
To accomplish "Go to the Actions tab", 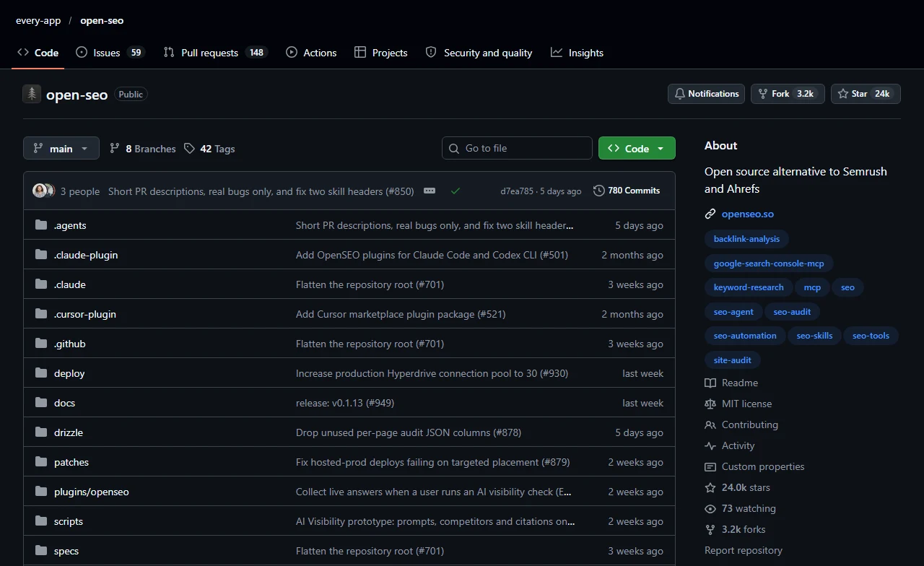I will point(311,53).
